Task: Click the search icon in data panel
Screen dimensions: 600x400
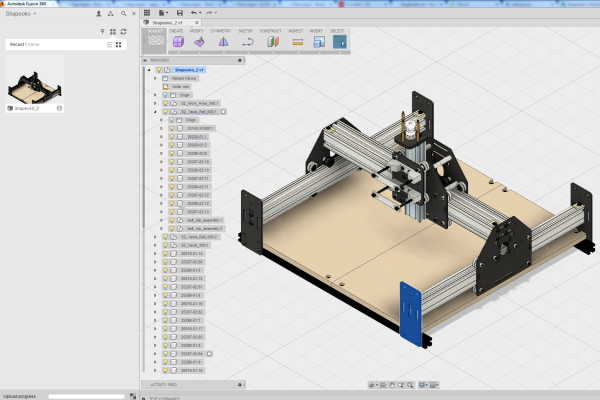Action: 122,15
